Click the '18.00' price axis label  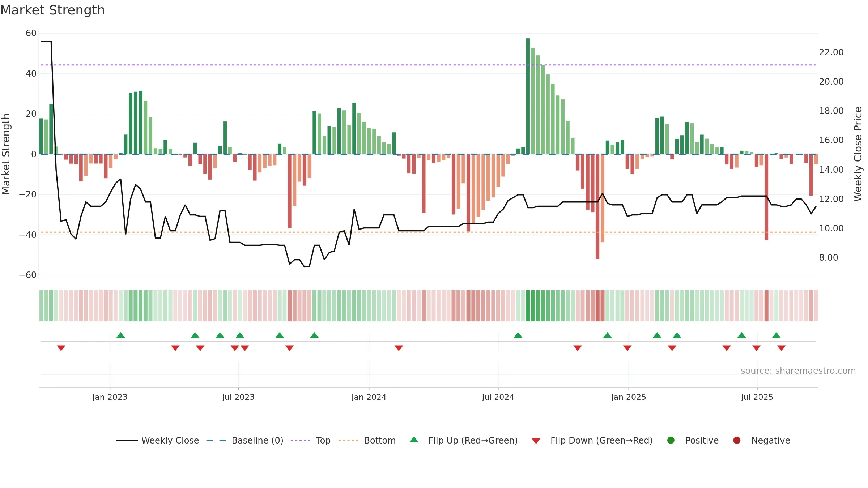[x=831, y=111]
